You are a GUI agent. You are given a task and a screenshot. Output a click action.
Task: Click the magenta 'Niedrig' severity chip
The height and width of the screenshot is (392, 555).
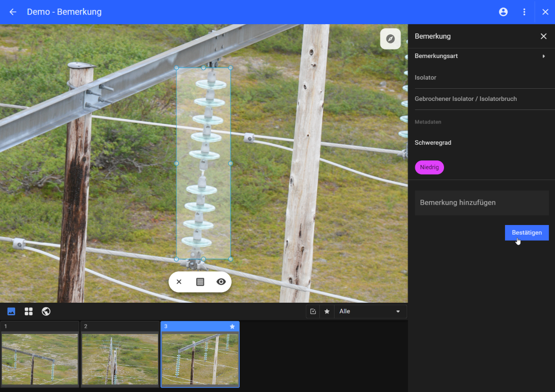tap(429, 167)
